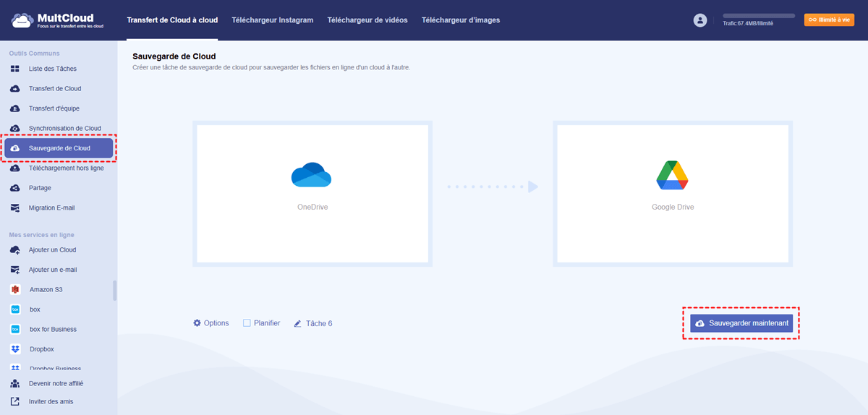
Task: Click Sauvegarder maintenant button
Action: 741,323
